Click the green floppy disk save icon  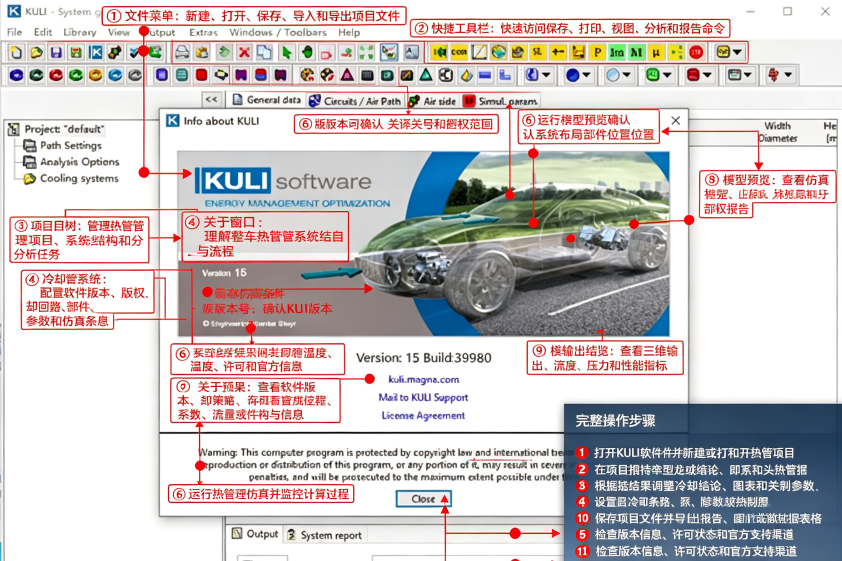pos(76,52)
